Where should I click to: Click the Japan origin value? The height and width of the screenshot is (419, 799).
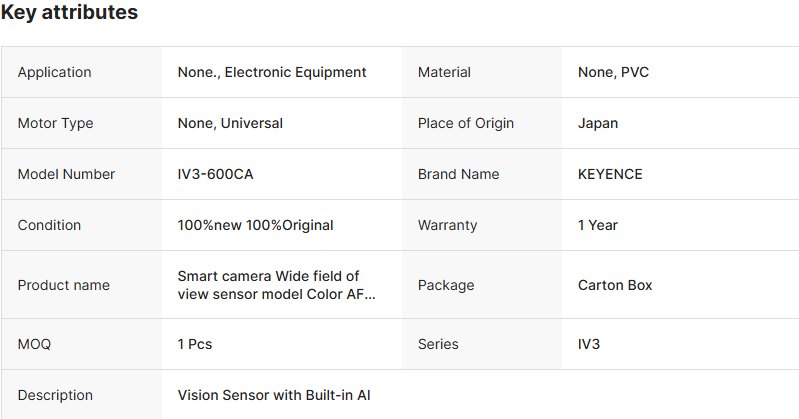[x=598, y=123]
